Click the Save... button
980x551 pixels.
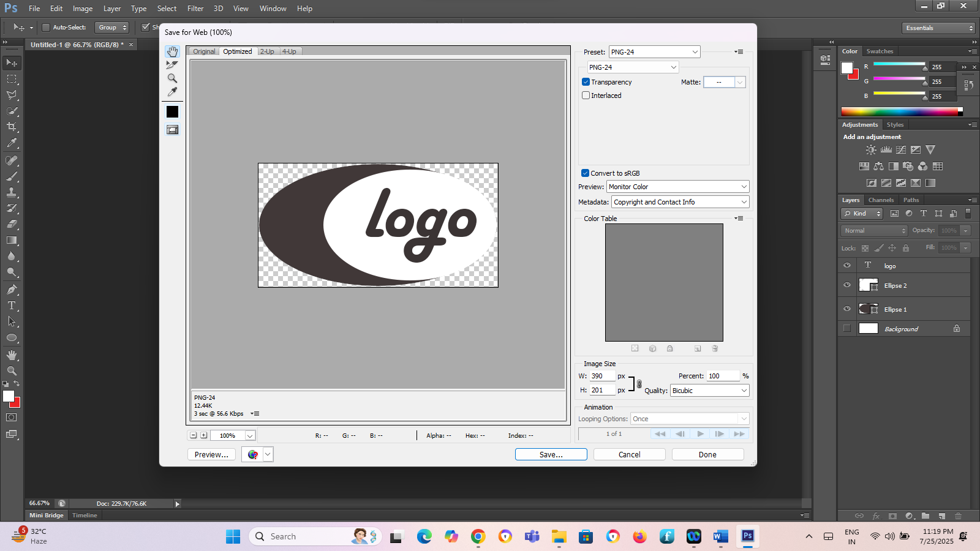(x=551, y=454)
